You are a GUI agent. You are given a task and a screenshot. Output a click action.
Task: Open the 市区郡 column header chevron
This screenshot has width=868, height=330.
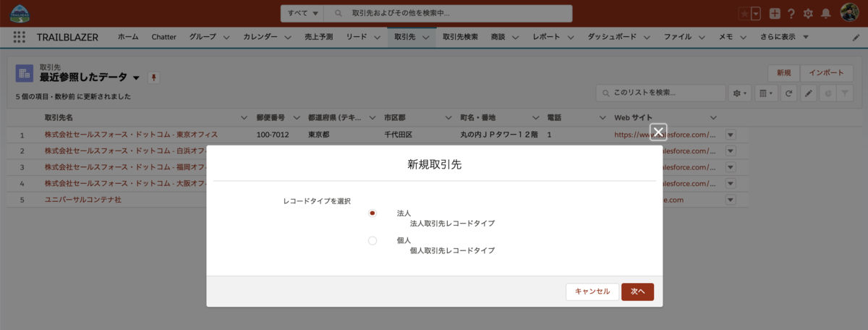pyautogui.click(x=448, y=117)
